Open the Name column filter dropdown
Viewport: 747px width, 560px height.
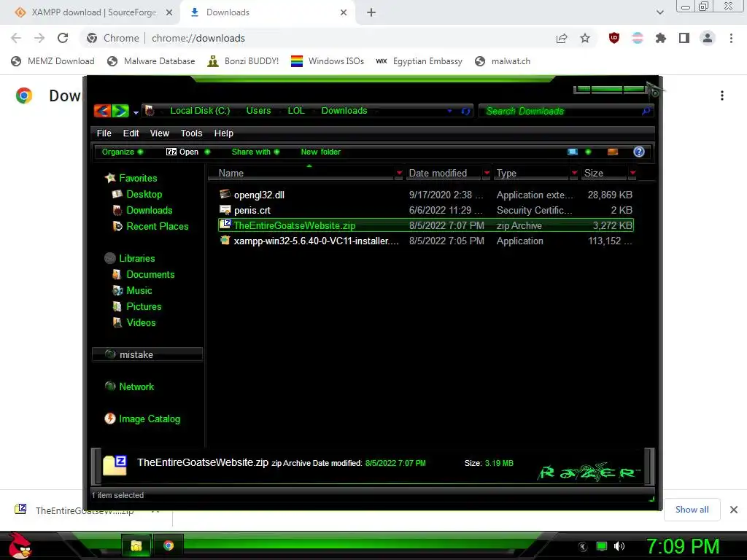tap(399, 174)
